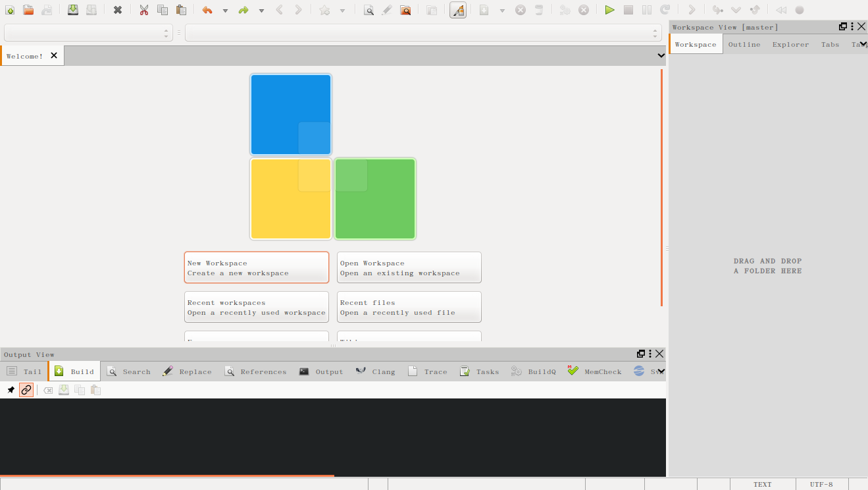This screenshot has width=868, height=490.
Task: Click the clear output icon in Build pane
Action: point(48,390)
